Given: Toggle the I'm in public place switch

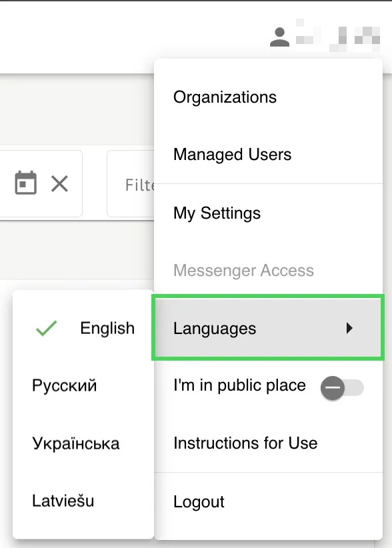Looking at the screenshot, I should 342,387.
